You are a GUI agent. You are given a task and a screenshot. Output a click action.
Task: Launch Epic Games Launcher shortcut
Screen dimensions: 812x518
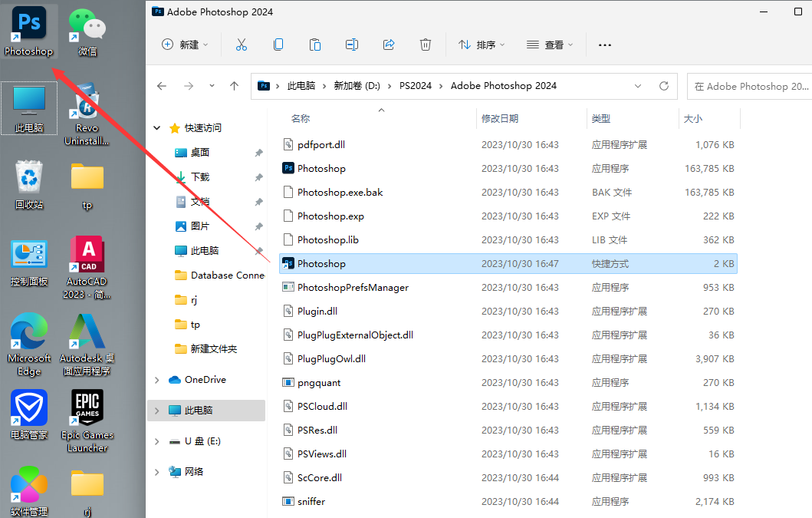click(x=87, y=421)
